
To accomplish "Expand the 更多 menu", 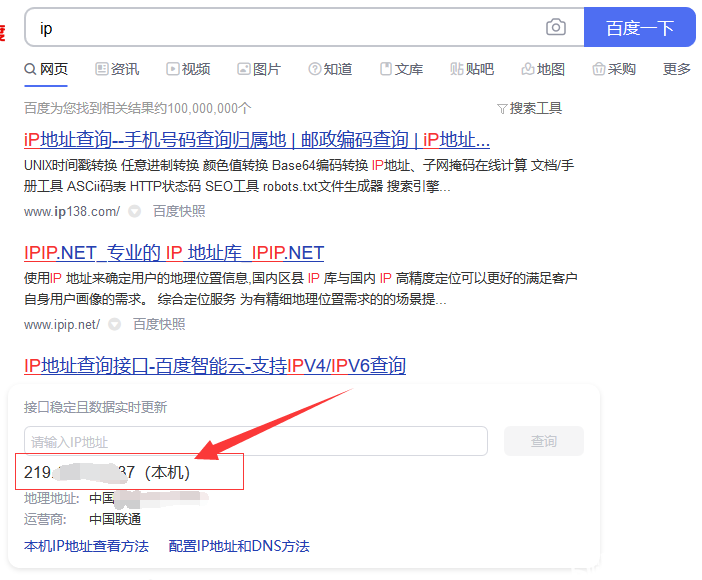I will tap(677, 69).
